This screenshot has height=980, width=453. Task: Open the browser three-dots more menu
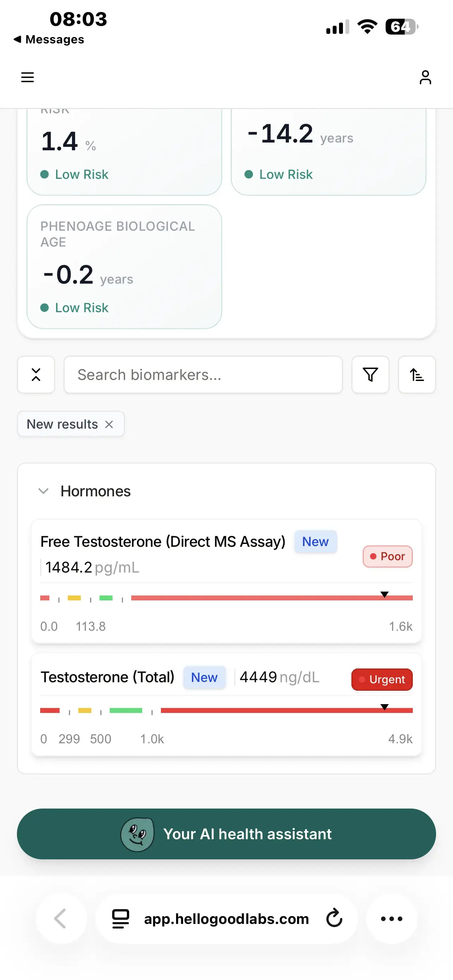click(391, 918)
